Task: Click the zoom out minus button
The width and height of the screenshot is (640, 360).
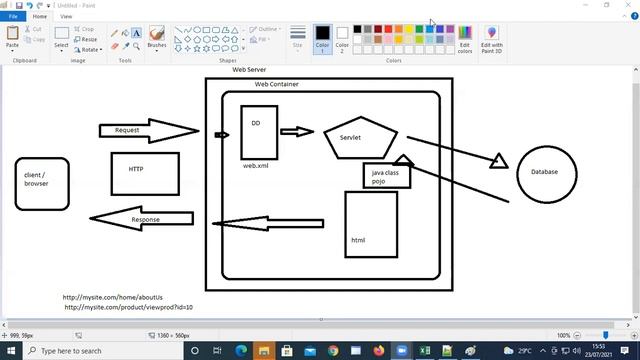Action: pos(577,335)
